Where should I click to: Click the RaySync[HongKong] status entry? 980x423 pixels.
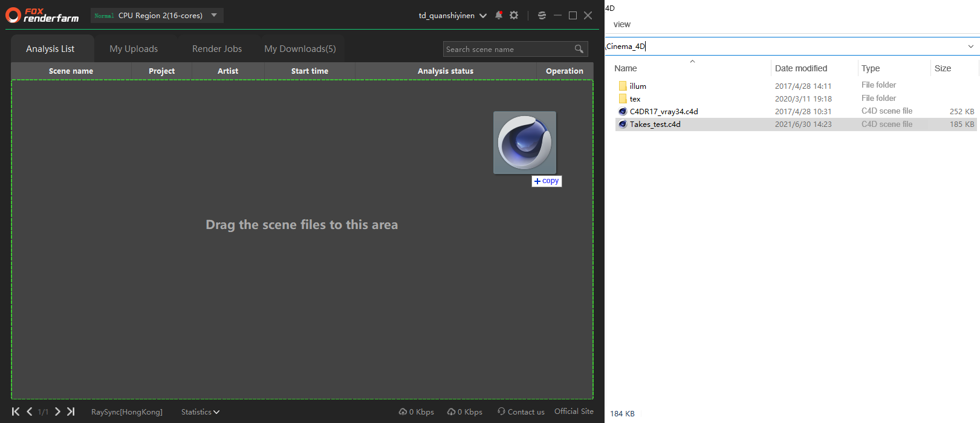(x=127, y=412)
